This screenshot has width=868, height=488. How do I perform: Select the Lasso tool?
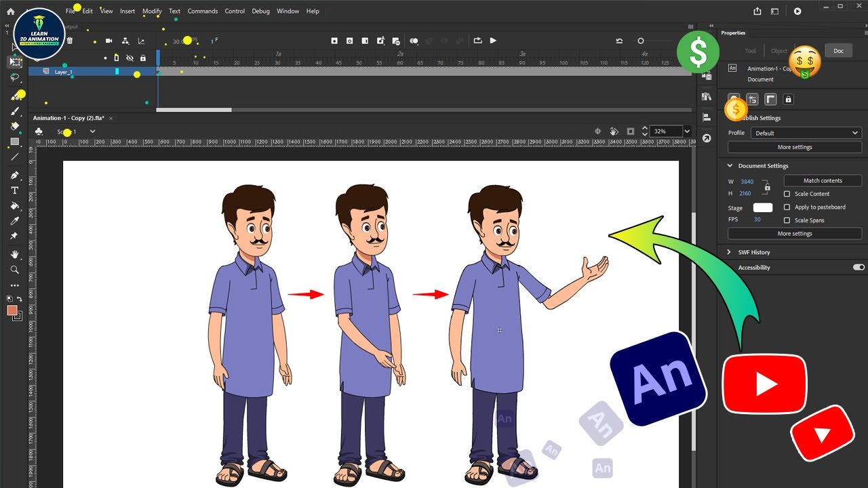15,77
